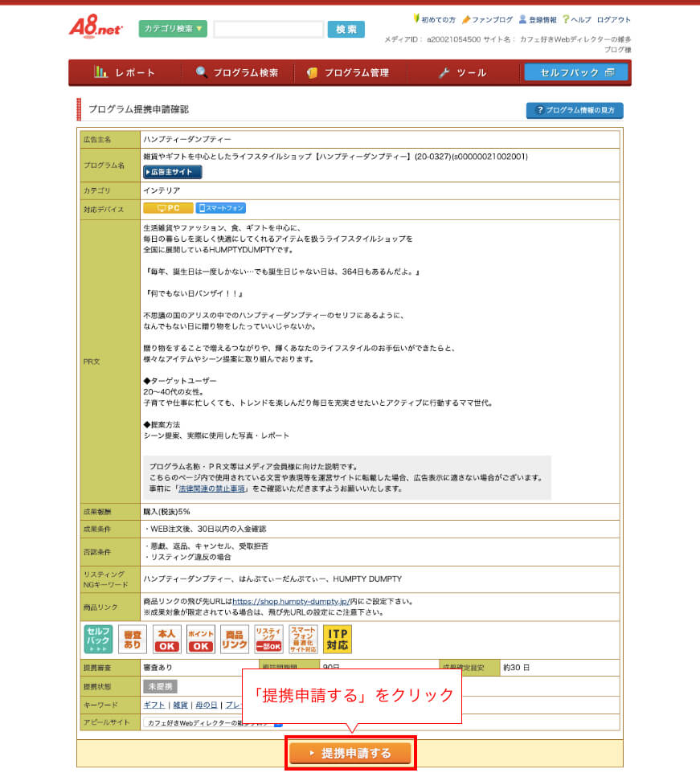Click the blue 検索 button

[x=346, y=30]
